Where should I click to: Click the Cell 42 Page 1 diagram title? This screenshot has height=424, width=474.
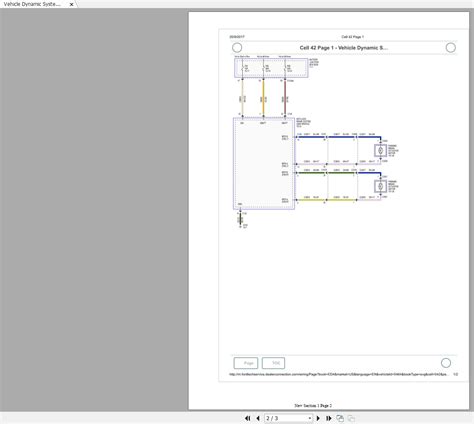click(343, 48)
